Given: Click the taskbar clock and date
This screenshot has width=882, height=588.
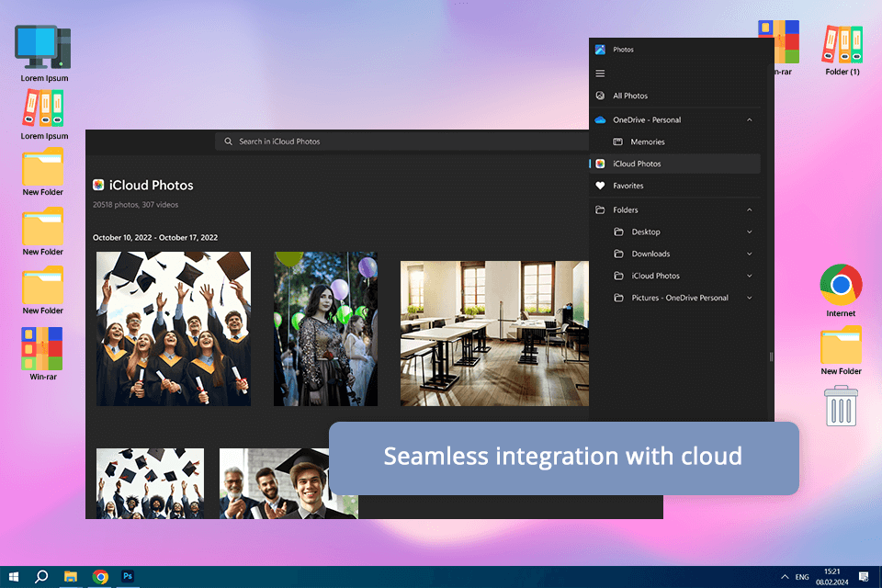Looking at the screenshot, I should [x=832, y=577].
